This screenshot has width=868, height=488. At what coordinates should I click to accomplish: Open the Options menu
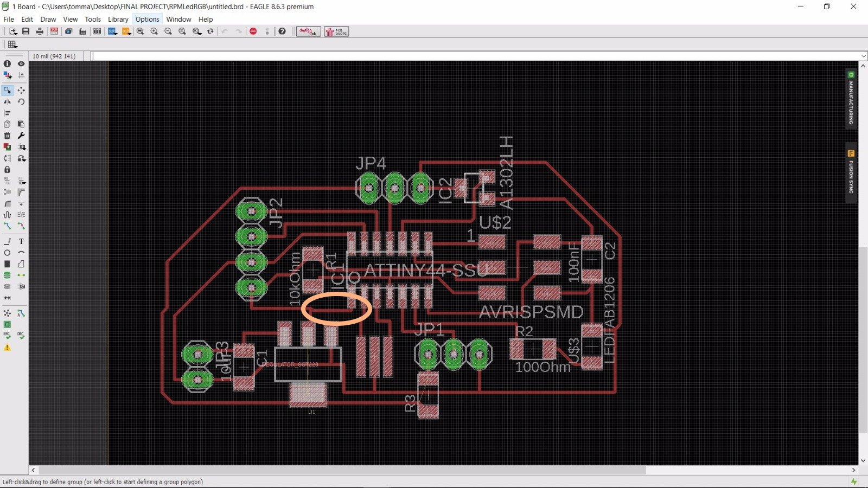pos(147,19)
